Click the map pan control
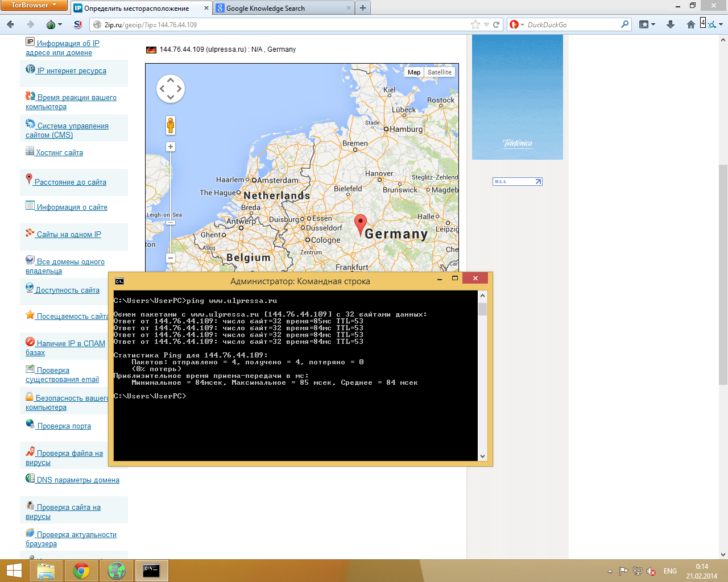 pyautogui.click(x=171, y=89)
